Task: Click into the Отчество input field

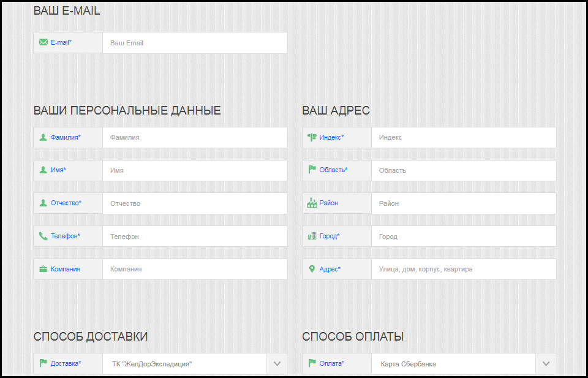Action: click(195, 203)
